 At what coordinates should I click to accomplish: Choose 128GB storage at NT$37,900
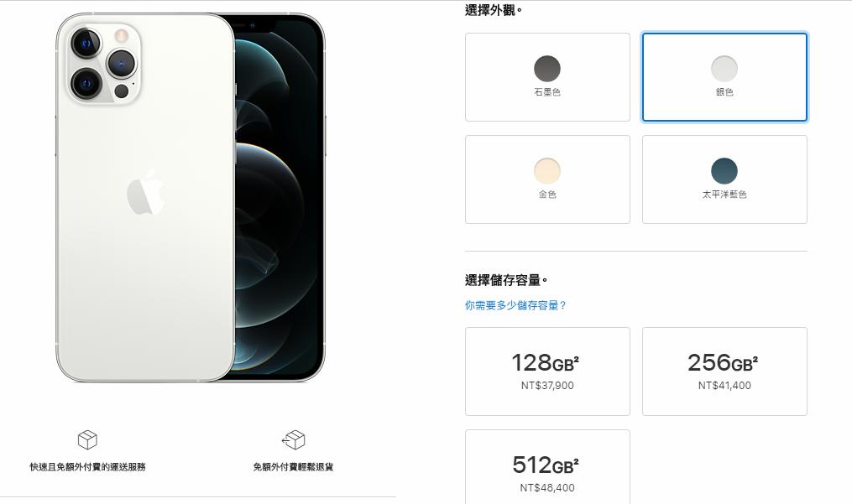coord(547,372)
